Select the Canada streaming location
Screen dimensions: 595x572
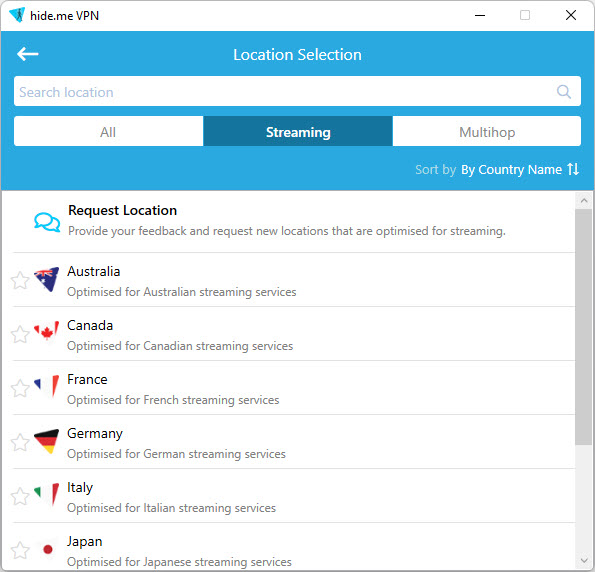[294, 334]
